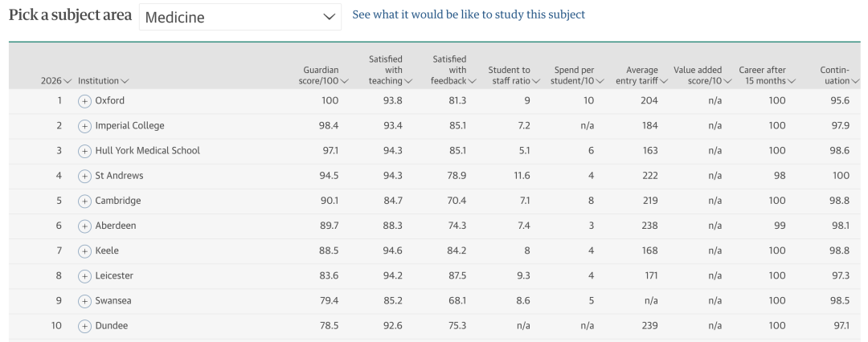Expand Imperial College row details

point(84,126)
